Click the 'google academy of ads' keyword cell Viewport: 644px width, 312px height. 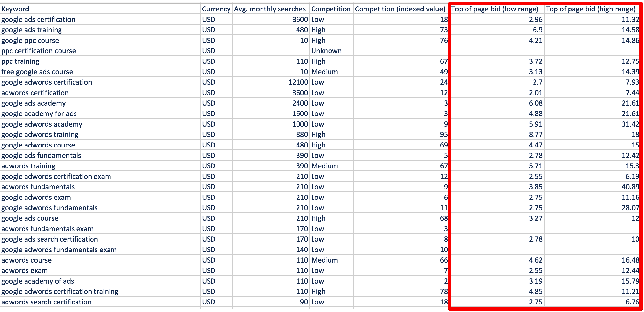tap(100, 281)
